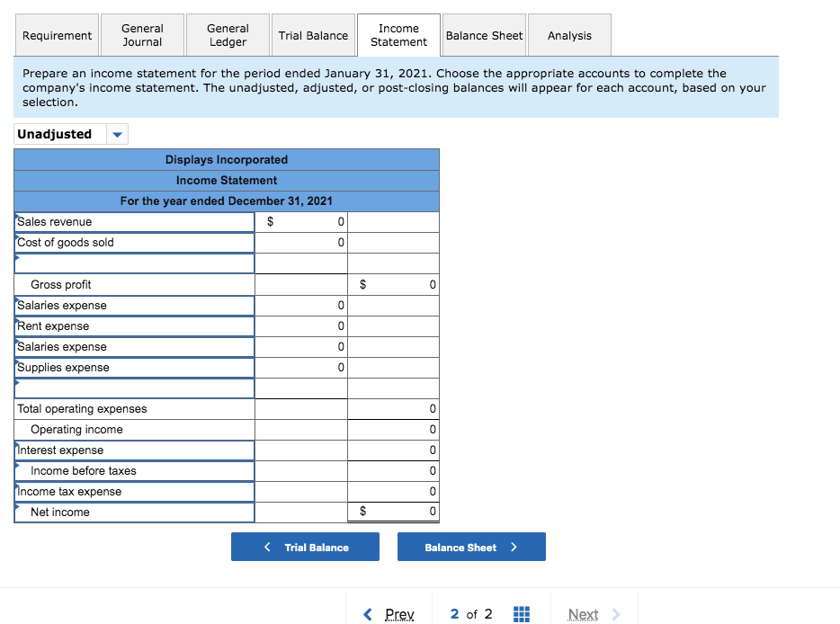
Task: Click the Next right chevron icon
Action: pyautogui.click(x=616, y=614)
